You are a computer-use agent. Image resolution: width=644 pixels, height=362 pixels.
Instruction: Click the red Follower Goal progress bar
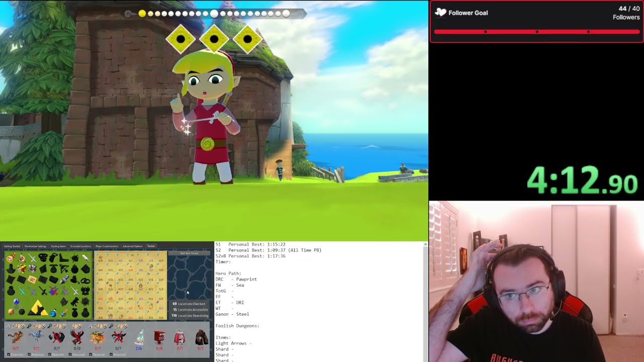click(537, 32)
